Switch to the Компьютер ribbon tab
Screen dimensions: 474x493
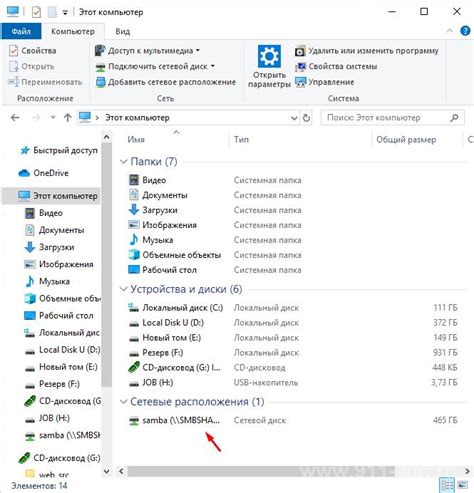73,31
